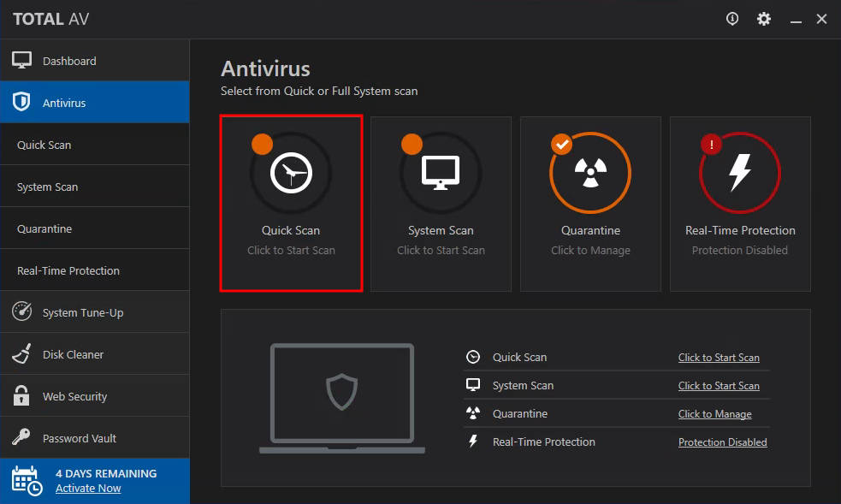The image size is (841, 504).
Task: Minimize the Total AV window
Action: click(796, 22)
